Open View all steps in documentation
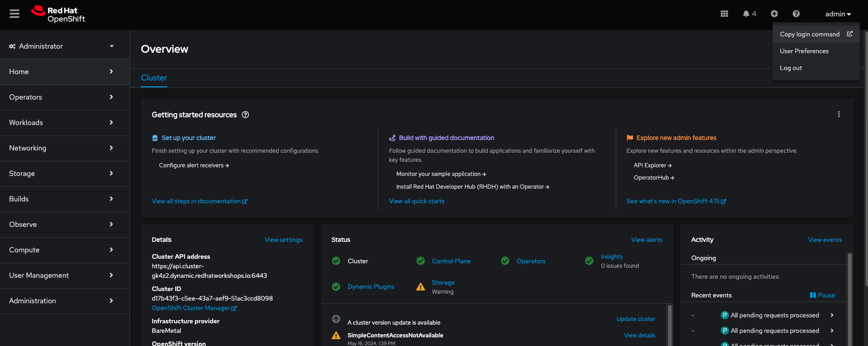868x346 pixels. 200,201
